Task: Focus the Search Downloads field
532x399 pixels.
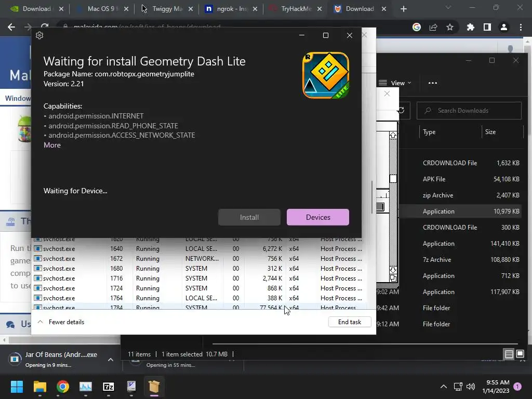Action: pyautogui.click(x=469, y=111)
